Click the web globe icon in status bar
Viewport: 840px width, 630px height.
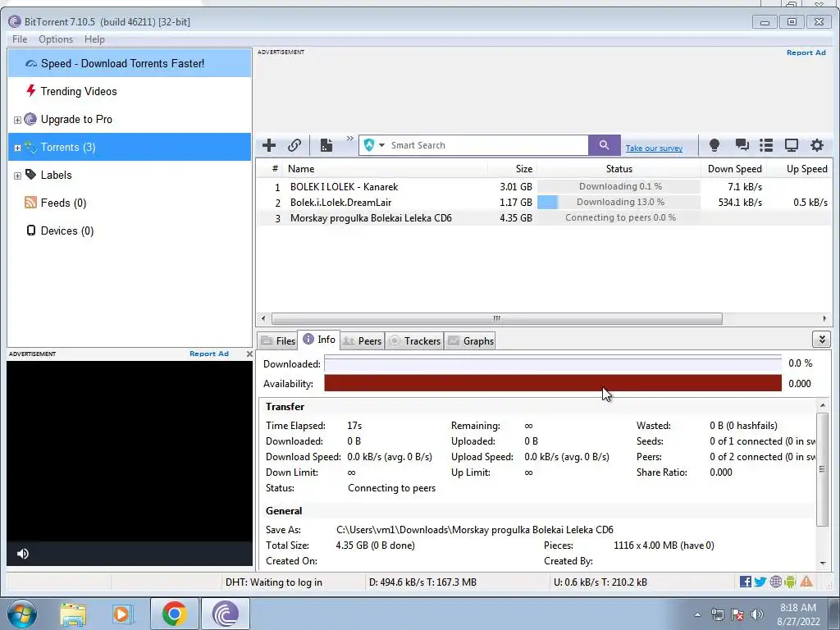coord(775,582)
